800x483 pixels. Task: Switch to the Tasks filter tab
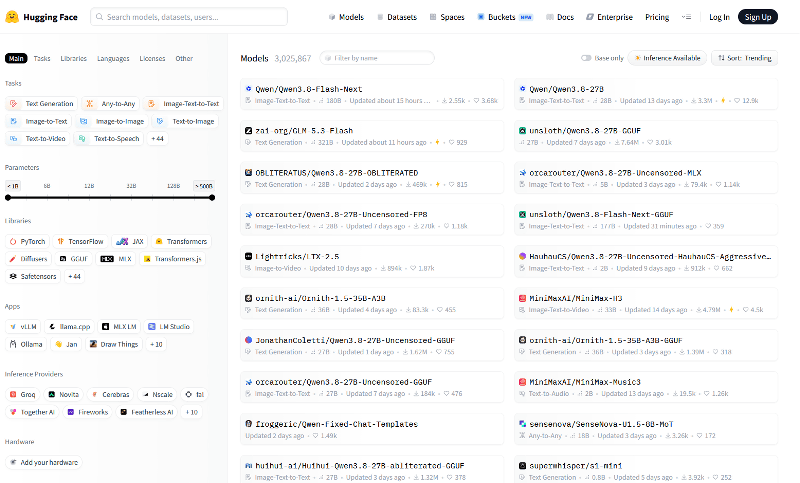click(42, 58)
